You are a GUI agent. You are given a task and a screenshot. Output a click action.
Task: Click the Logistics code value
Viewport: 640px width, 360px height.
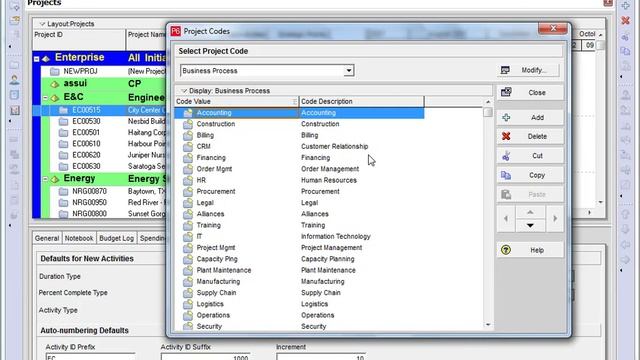210,304
